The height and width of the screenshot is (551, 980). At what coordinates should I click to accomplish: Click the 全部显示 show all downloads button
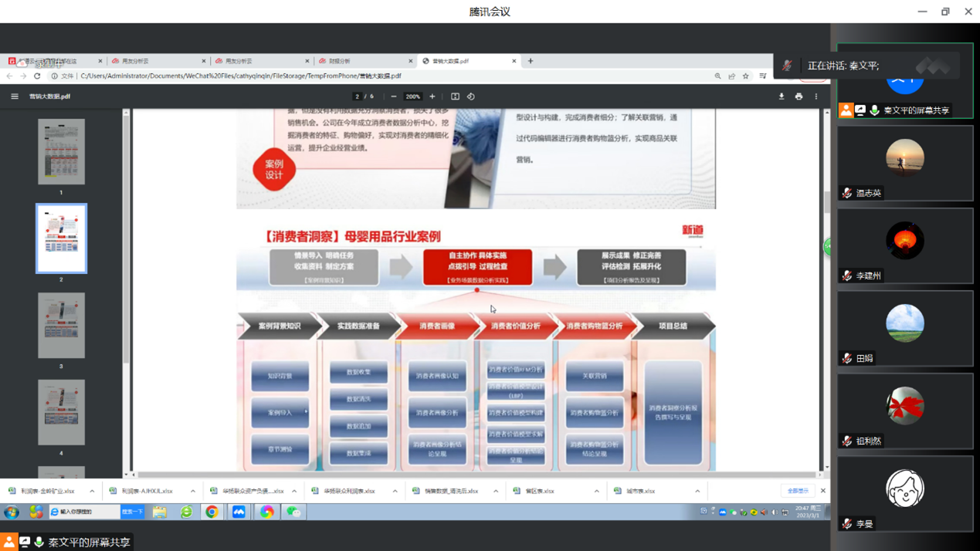coord(798,491)
